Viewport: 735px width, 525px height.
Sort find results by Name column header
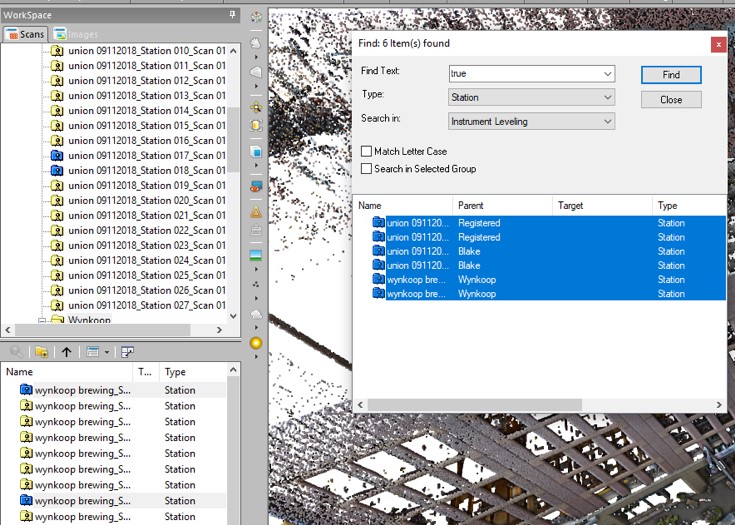coord(403,205)
